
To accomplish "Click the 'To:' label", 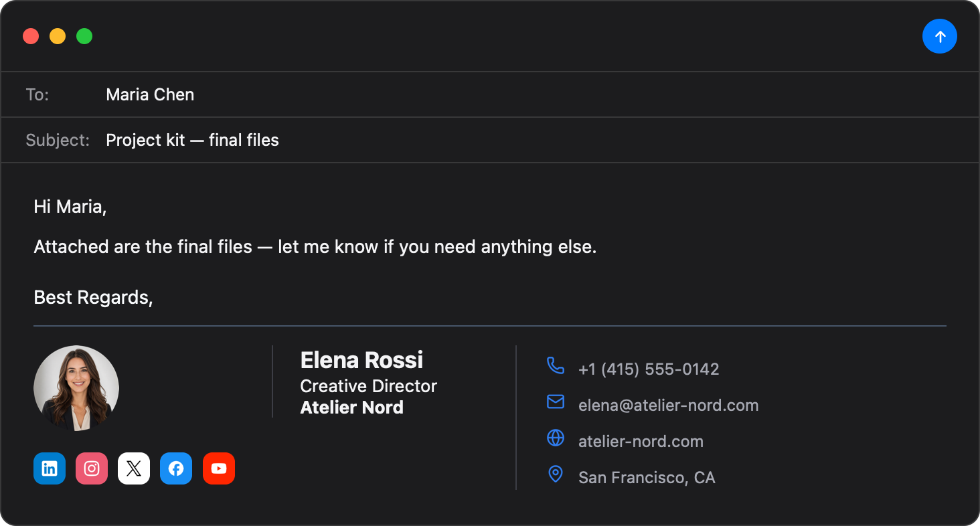I will [x=37, y=94].
